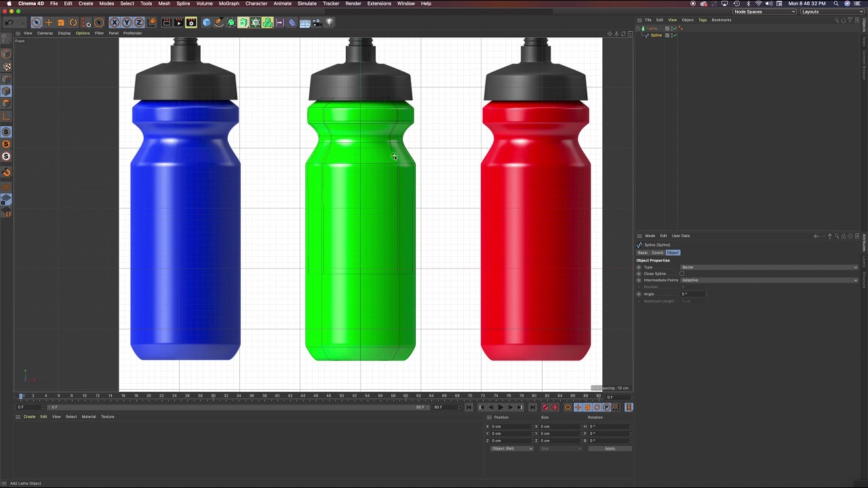Add a Cube primitive object
Screen dimensions: 868x488
(206, 22)
